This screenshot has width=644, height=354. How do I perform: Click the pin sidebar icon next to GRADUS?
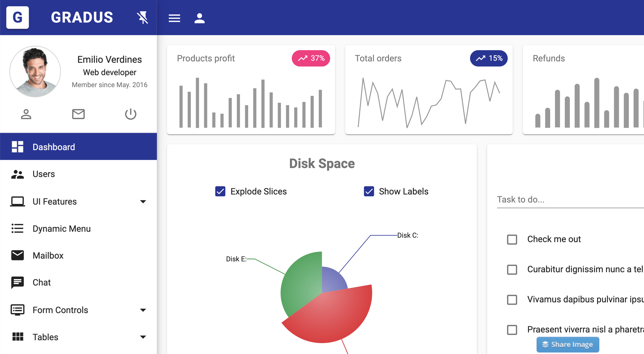143,17
